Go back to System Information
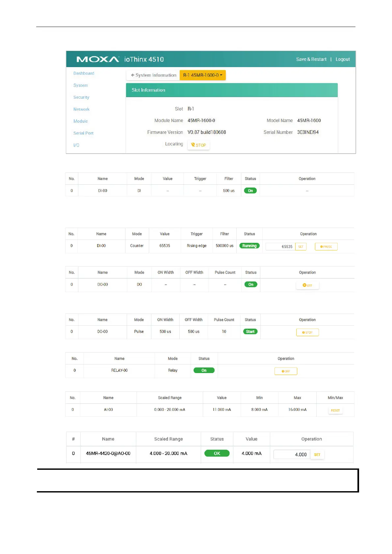 [153, 75]
